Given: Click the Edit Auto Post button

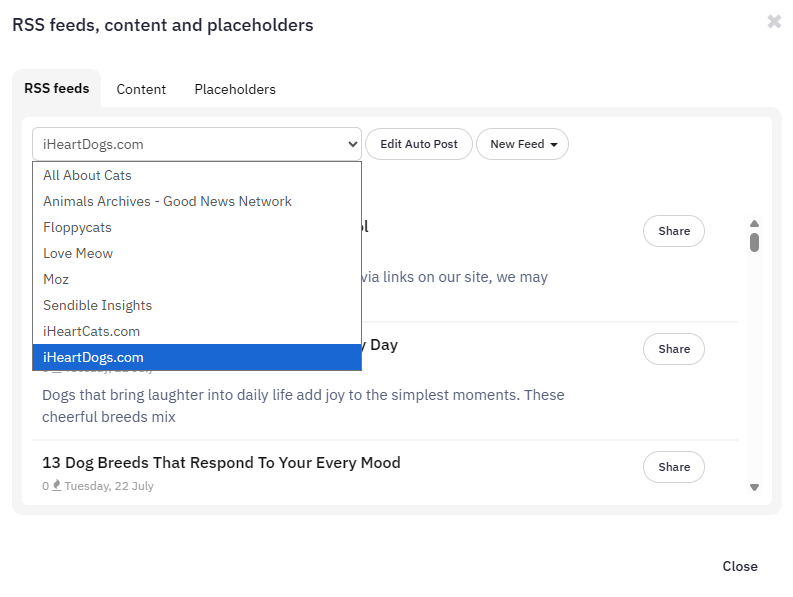Looking at the screenshot, I should coord(419,144).
